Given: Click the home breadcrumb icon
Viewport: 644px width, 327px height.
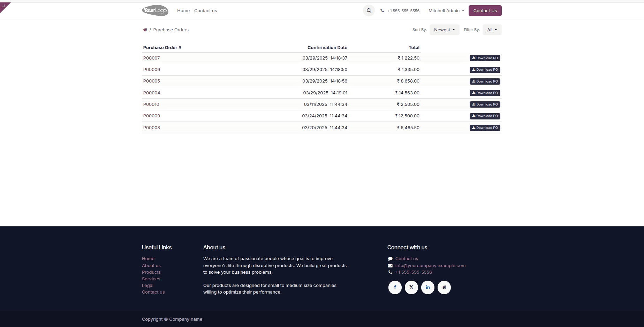Looking at the screenshot, I should (145, 30).
